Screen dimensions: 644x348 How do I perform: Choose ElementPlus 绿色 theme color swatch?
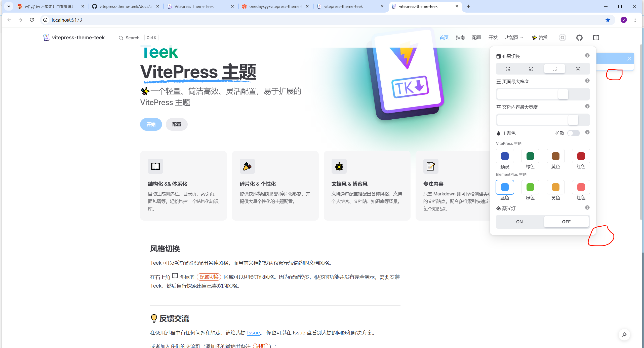530,187
